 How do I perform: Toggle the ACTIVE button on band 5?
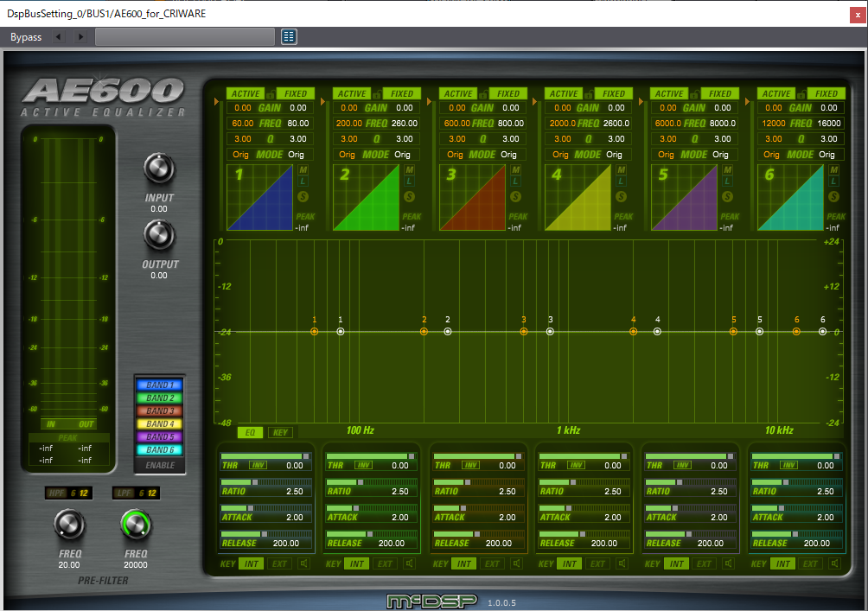[669, 93]
